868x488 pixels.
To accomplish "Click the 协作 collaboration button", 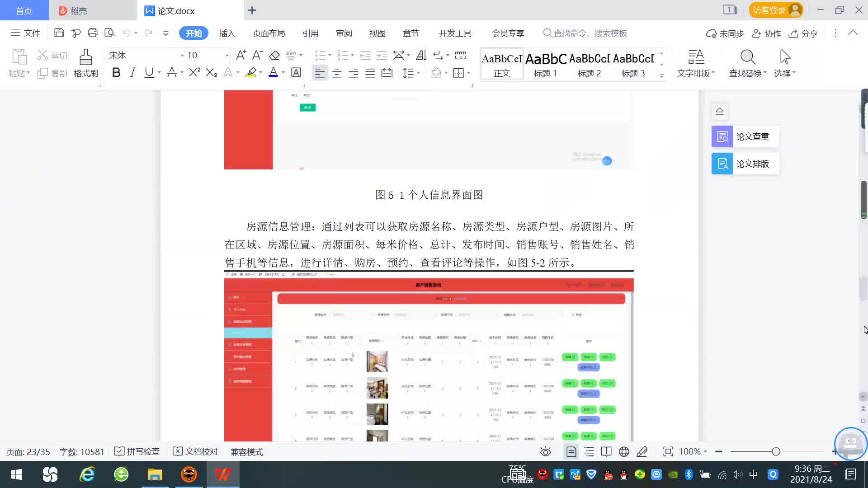I will pyautogui.click(x=767, y=33).
